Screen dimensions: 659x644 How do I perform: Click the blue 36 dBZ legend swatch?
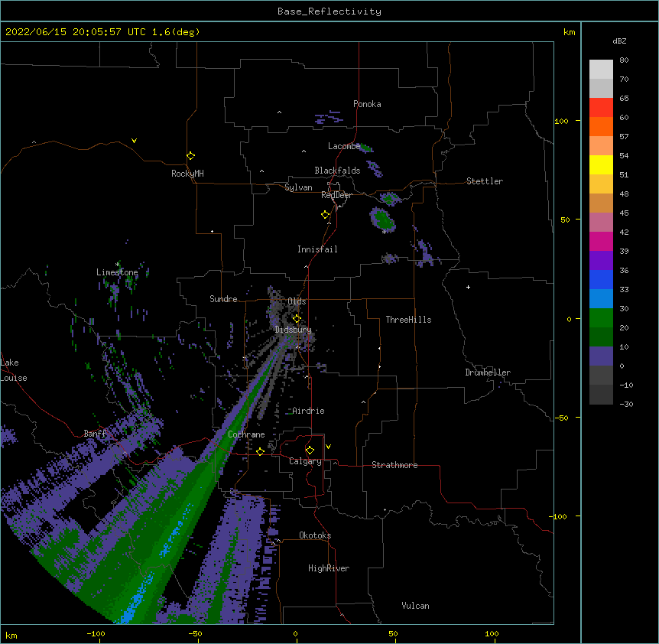click(601, 279)
